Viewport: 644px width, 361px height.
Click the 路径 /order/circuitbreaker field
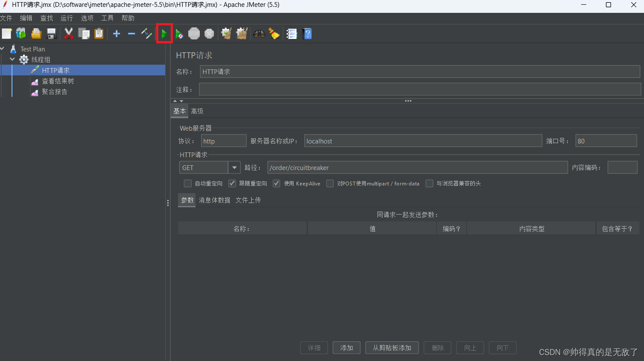tap(418, 167)
